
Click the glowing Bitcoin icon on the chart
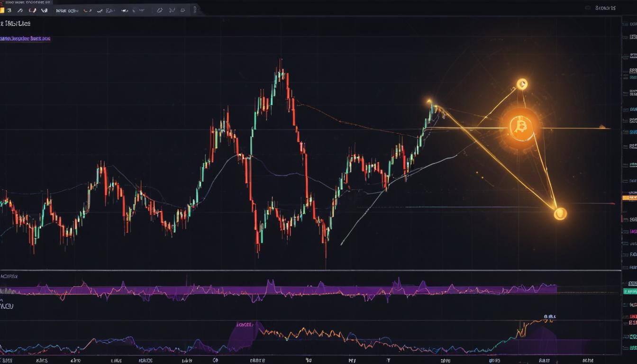coord(520,126)
